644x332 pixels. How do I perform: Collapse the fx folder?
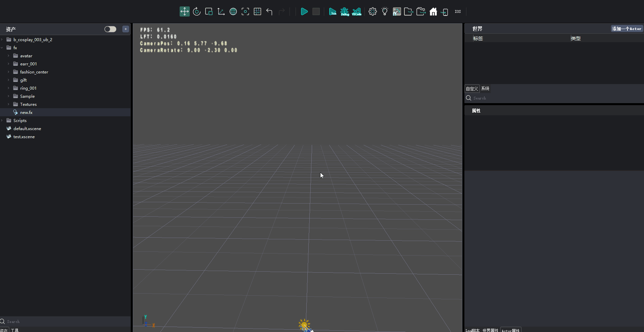[2, 48]
